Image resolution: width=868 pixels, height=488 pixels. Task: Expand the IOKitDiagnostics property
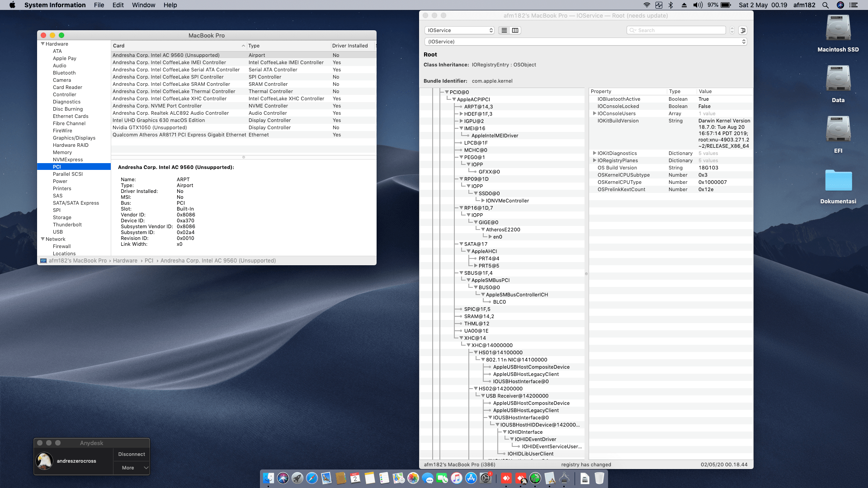click(x=594, y=153)
